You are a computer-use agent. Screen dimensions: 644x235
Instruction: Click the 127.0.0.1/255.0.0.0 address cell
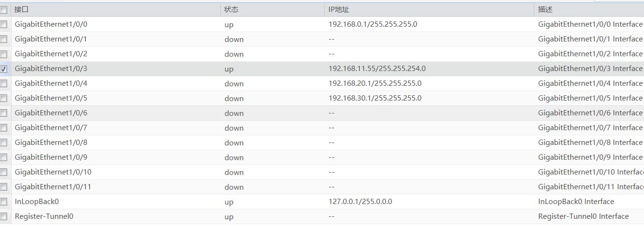[x=360, y=202]
